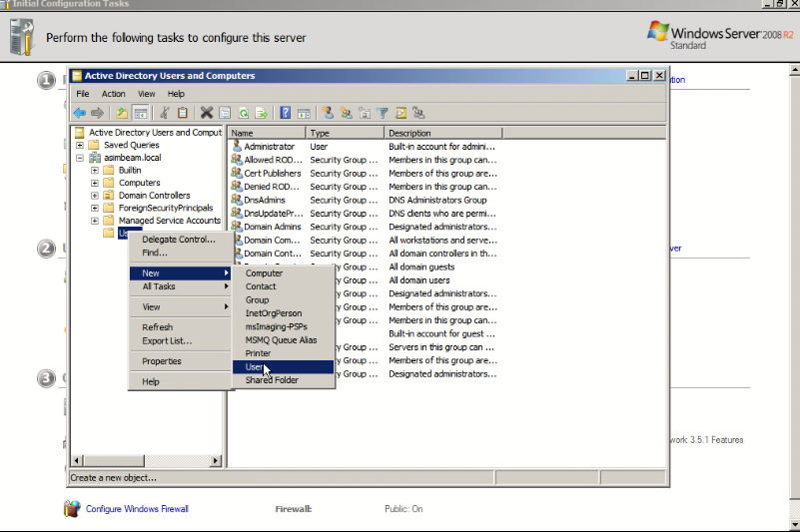Select Find... in the context menu
Image resolution: width=800 pixels, height=532 pixels.
pyautogui.click(x=180, y=253)
